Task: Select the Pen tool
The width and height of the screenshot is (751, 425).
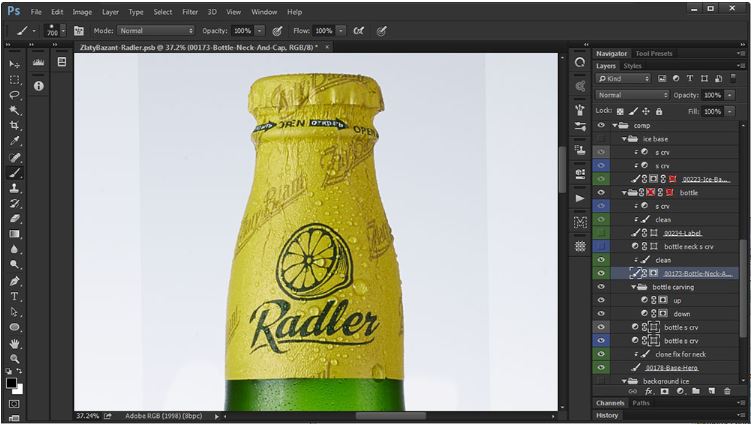Action: pyautogui.click(x=14, y=280)
